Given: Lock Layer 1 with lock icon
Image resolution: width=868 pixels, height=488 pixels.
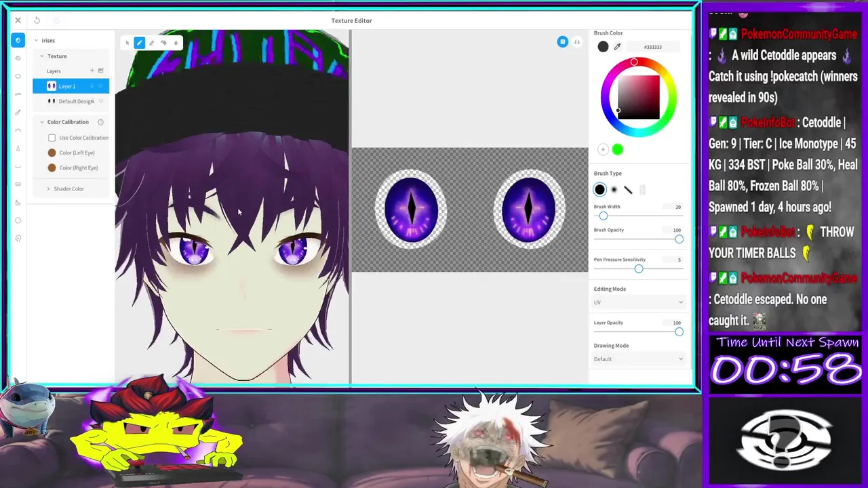Looking at the screenshot, I should click(x=92, y=86).
